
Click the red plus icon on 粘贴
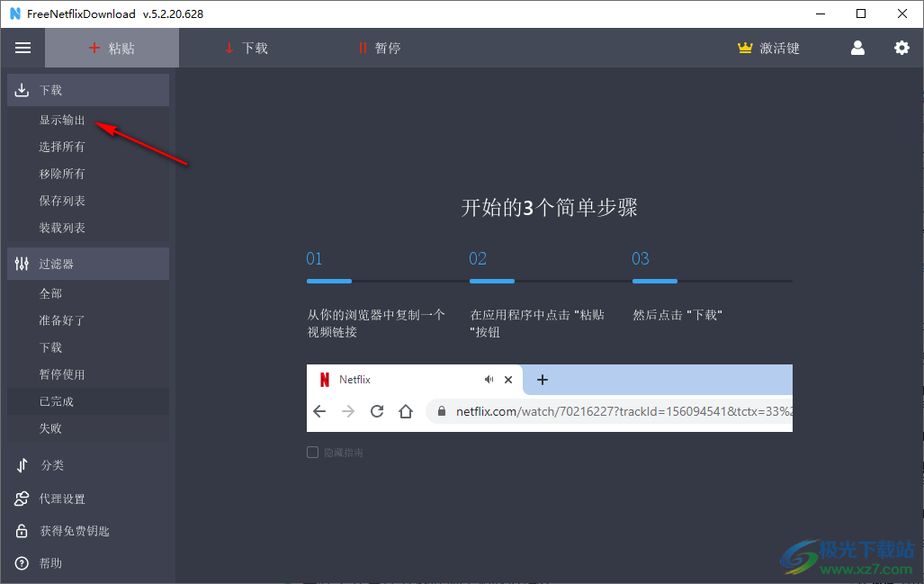tap(94, 48)
